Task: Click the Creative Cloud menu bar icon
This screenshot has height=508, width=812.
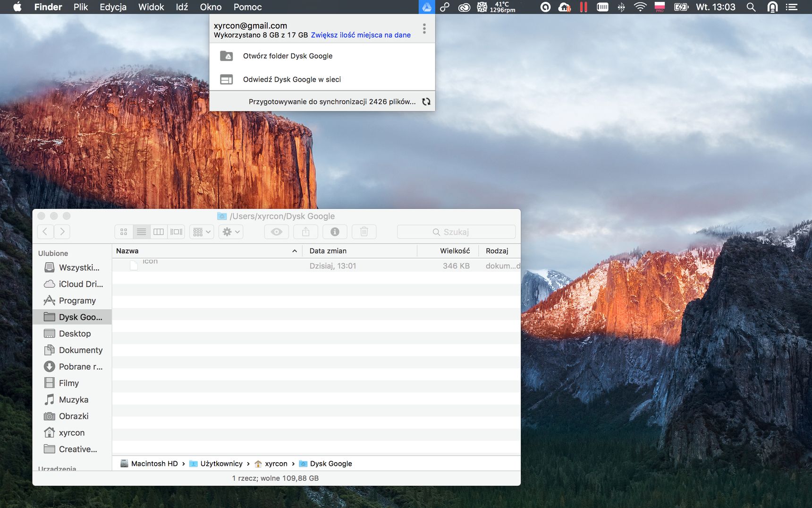Action: pos(464,7)
